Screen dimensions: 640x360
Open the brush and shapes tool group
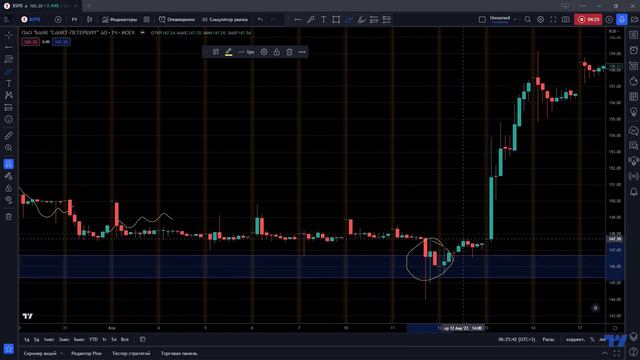(9, 71)
